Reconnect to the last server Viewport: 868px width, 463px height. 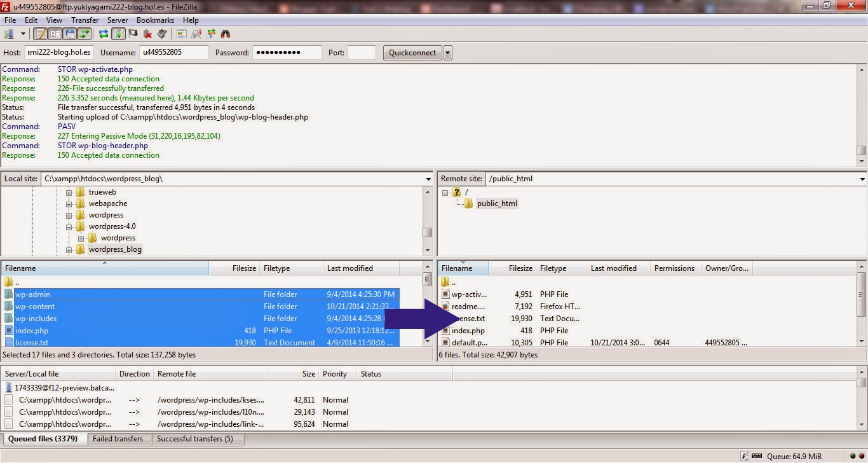tap(162, 34)
